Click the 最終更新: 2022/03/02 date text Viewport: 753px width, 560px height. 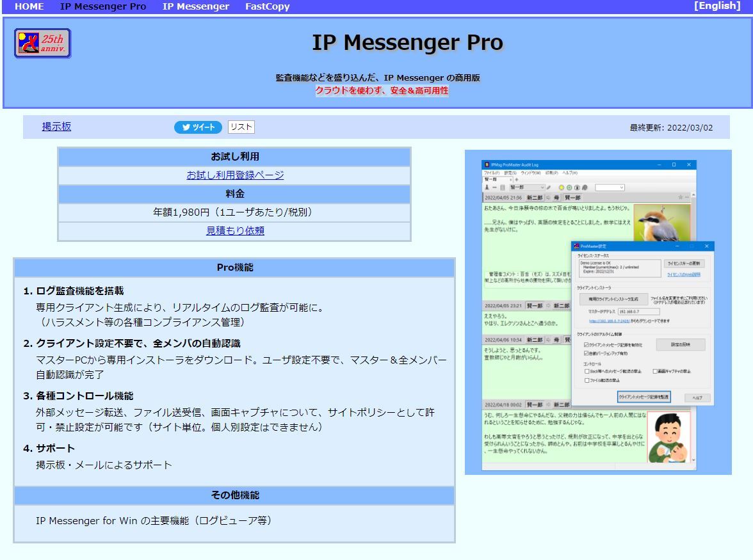tap(671, 127)
